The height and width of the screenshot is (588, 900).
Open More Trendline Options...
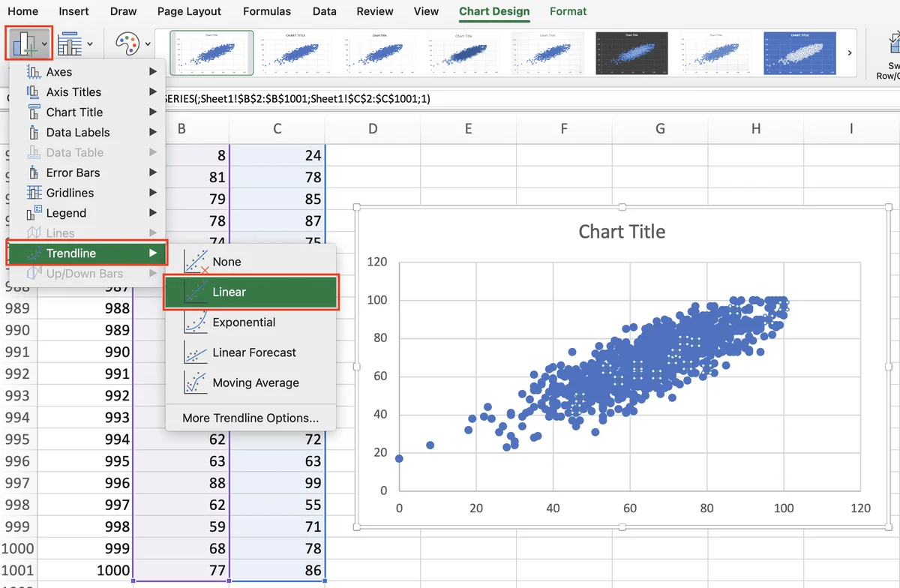coord(250,418)
